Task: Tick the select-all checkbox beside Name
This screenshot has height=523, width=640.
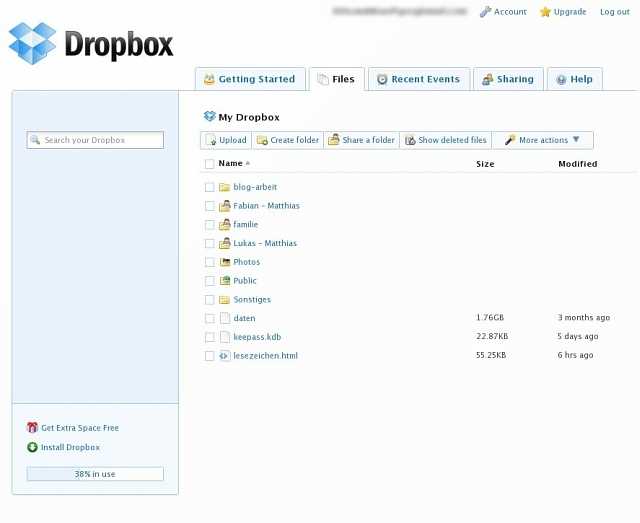Action: pyautogui.click(x=209, y=164)
